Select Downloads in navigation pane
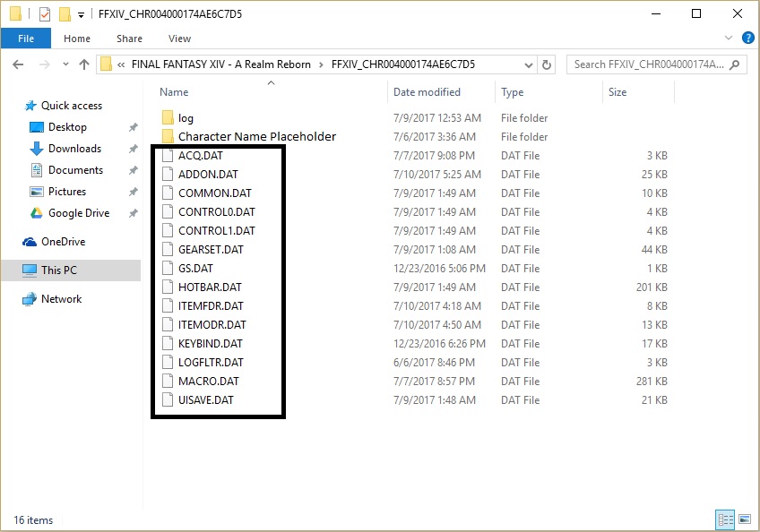Viewport: 760px width, 532px height. (x=74, y=149)
